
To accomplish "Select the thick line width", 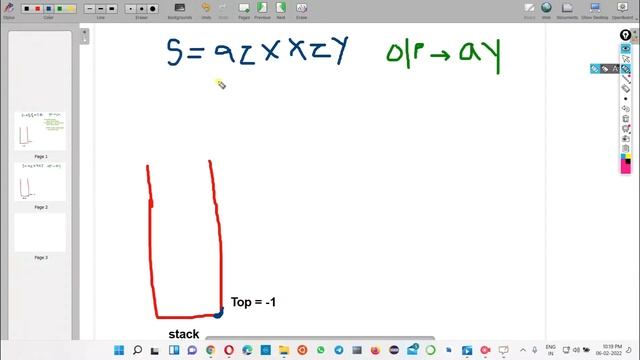I will (112, 9).
